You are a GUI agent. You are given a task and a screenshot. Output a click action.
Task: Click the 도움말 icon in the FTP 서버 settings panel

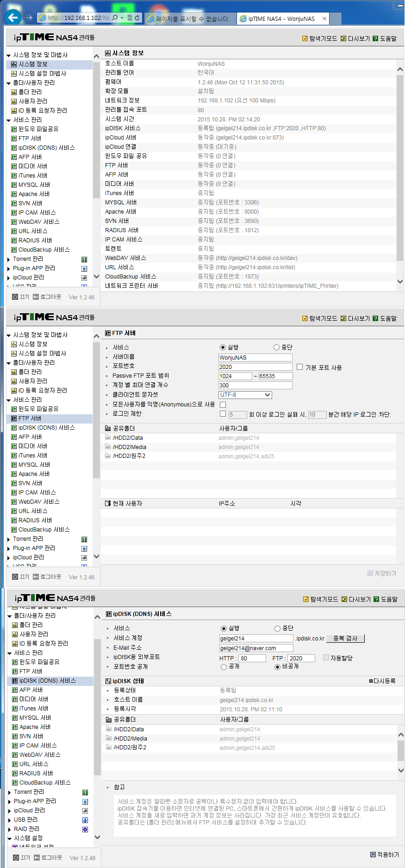(375, 318)
